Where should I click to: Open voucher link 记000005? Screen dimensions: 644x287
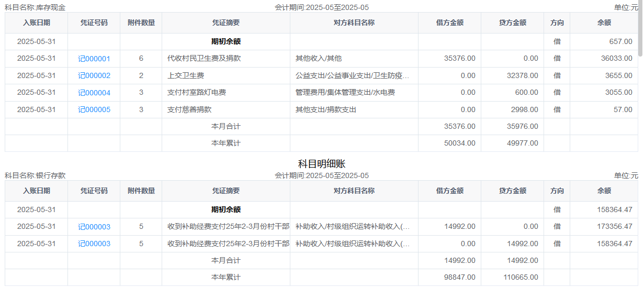[x=94, y=109]
